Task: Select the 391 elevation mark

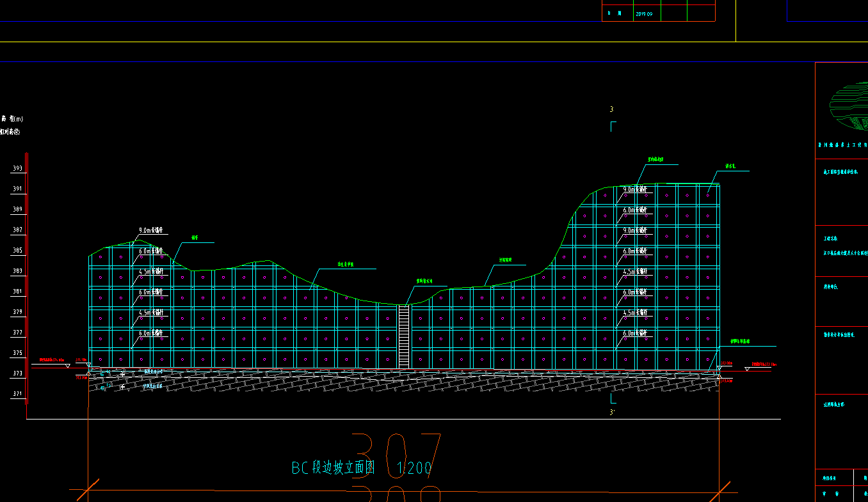Action: (x=17, y=189)
